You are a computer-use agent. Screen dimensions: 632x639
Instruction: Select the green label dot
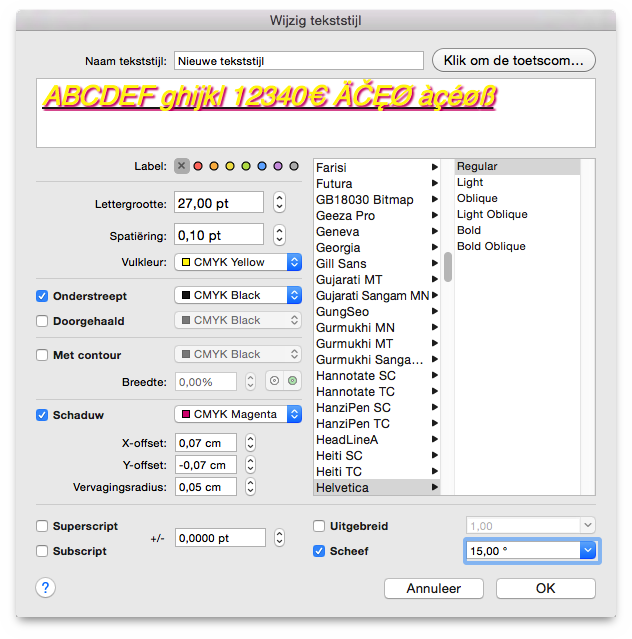246,166
